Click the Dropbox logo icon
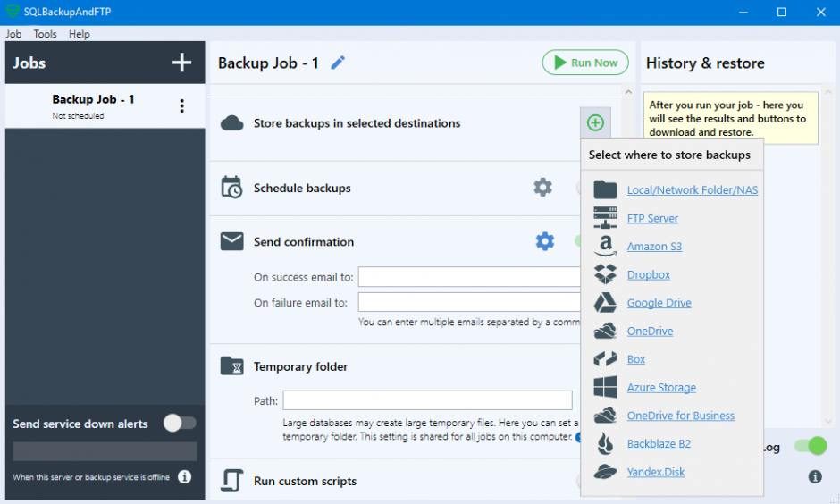 point(605,274)
